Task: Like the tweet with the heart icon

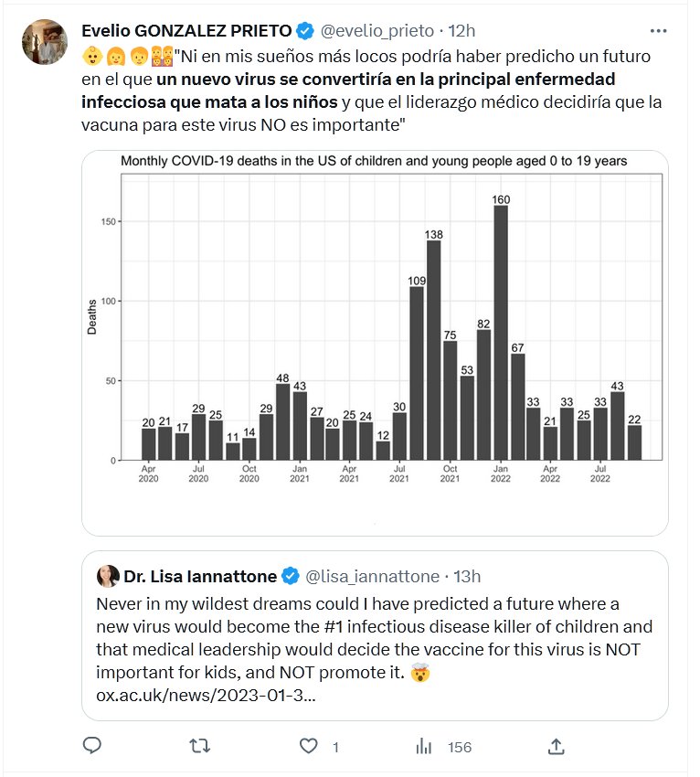Action: pyautogui.click(x=311, y=747)
